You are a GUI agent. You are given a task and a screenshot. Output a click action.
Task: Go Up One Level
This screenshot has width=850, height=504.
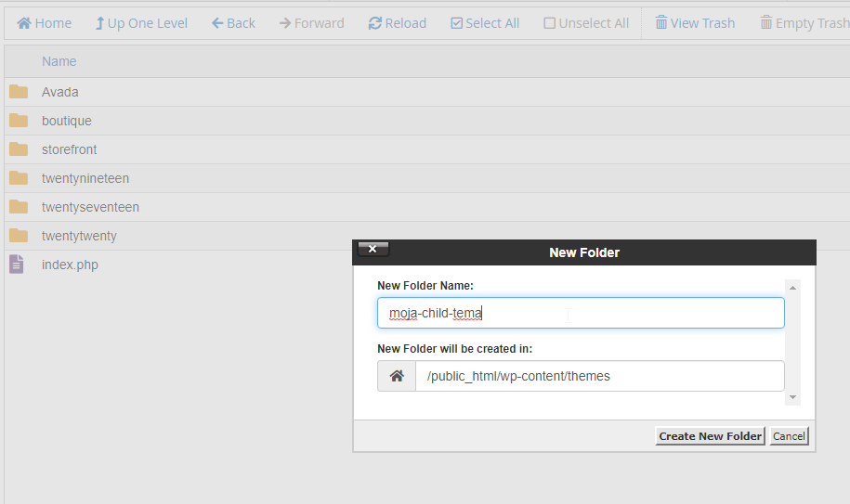(x=141, y=23)
